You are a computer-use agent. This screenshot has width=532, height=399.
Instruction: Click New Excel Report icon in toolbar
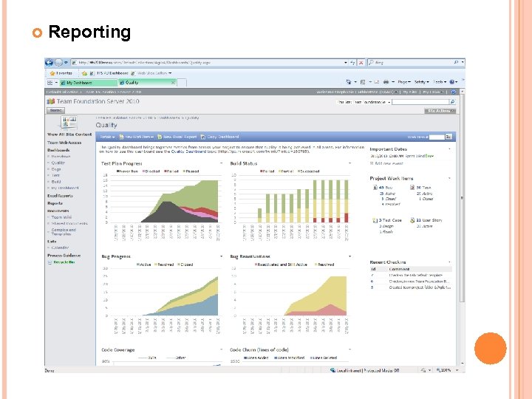(160, 137)
